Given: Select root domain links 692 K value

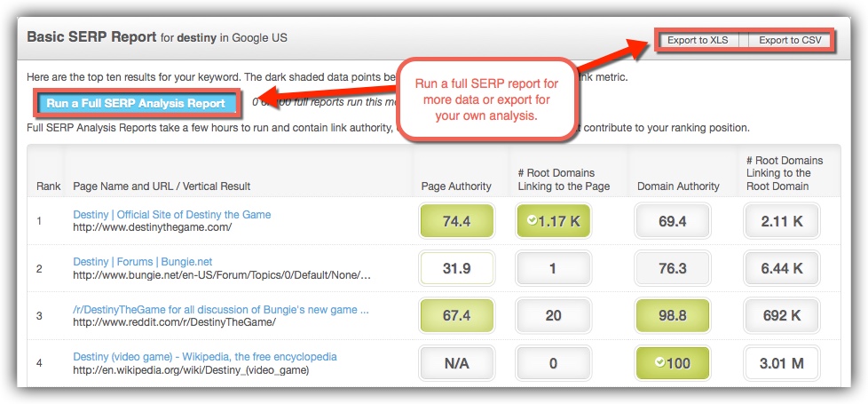Looking at the screenshot, I should [782, 316].
